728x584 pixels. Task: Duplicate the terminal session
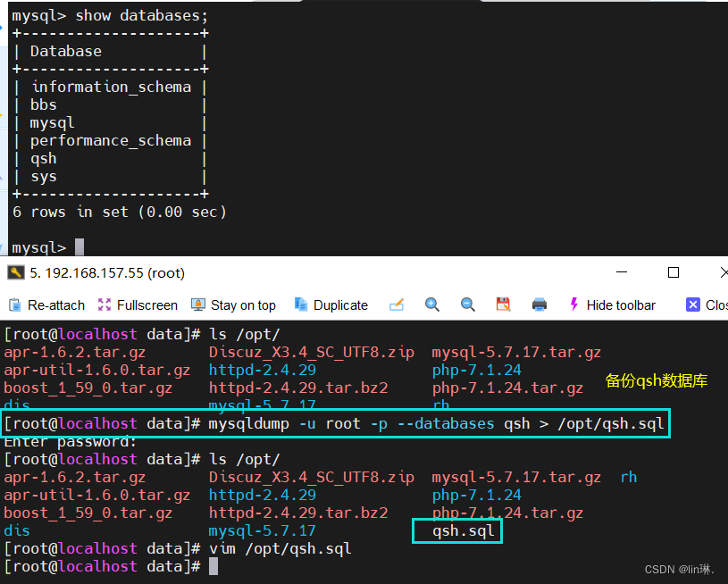coord(331,305)
